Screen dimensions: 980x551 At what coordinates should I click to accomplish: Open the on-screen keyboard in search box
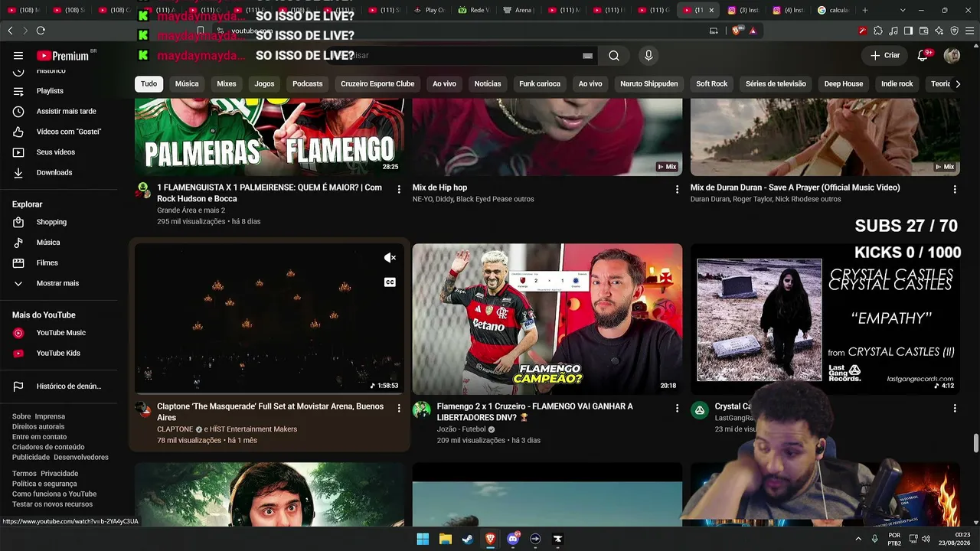click(x=587, y=56)
